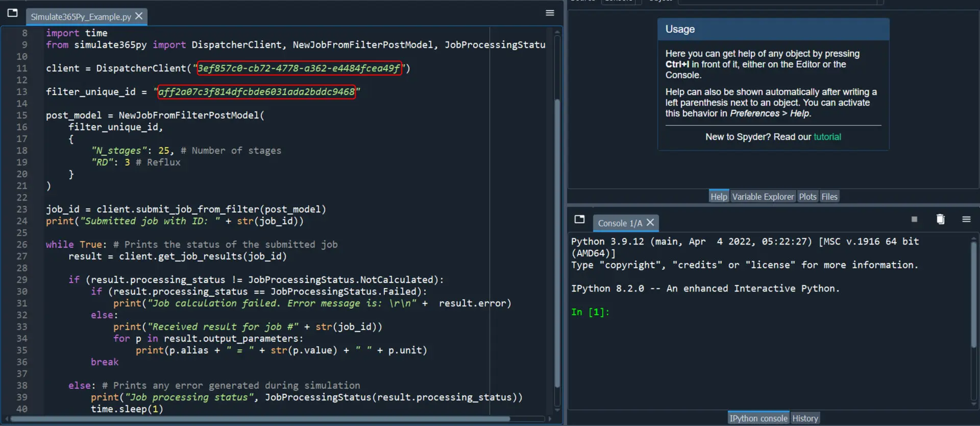Switch to the Variable Explorer tab

tap(763, 197)
